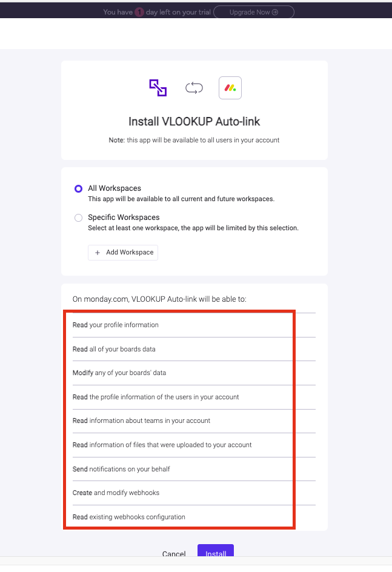This screenshot has height=572, width=392.
Task: Click 'Send notifications on your behalf' row
Action: (x=194, y=469)
